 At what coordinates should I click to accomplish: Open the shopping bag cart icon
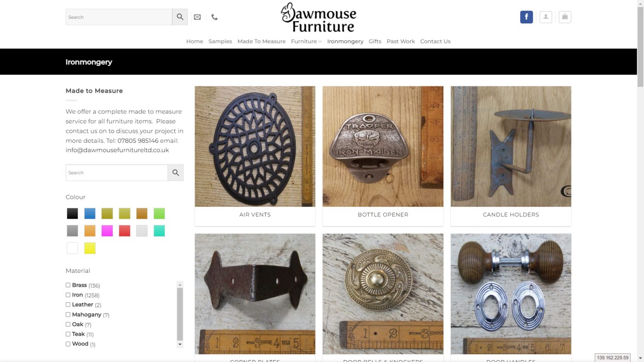pos(565,17)
